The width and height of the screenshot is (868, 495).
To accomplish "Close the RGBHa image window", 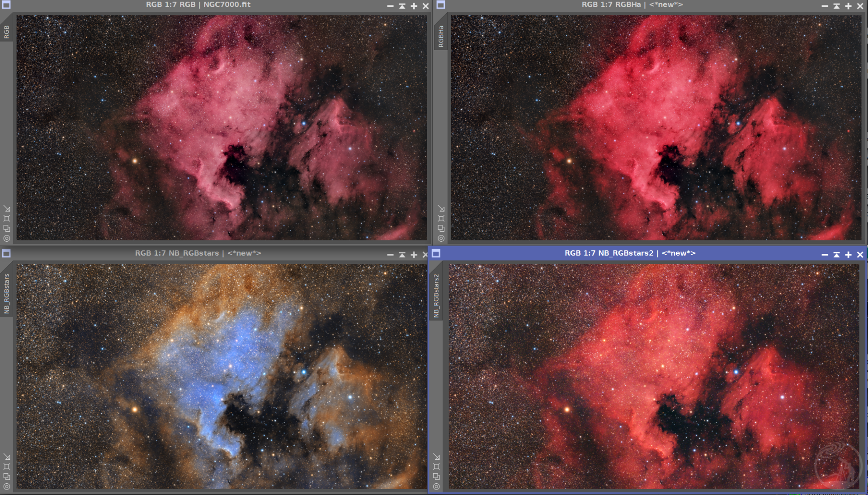I will [860, 6].
